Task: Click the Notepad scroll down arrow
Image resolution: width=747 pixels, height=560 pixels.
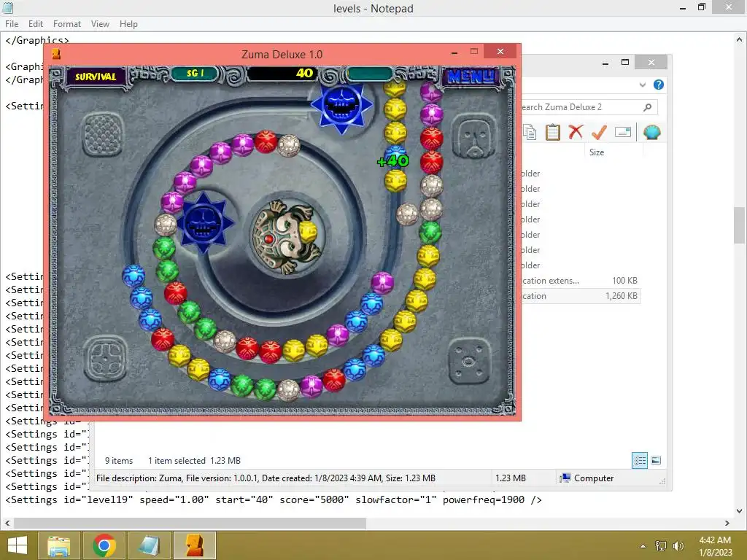Action: point(740,511)
